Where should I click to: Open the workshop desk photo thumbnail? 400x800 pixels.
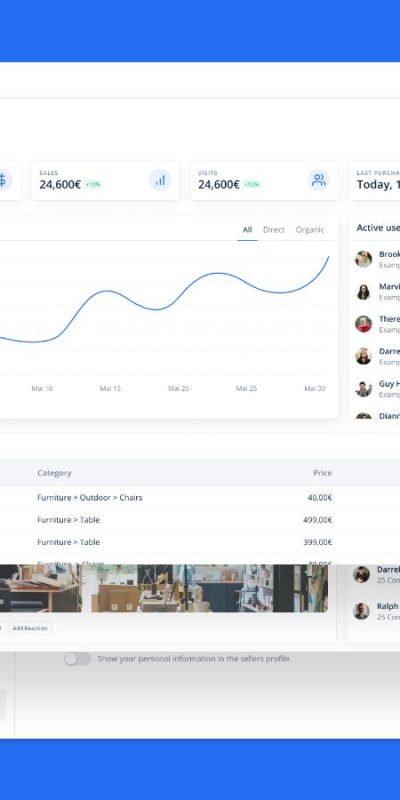pos(40,588)
